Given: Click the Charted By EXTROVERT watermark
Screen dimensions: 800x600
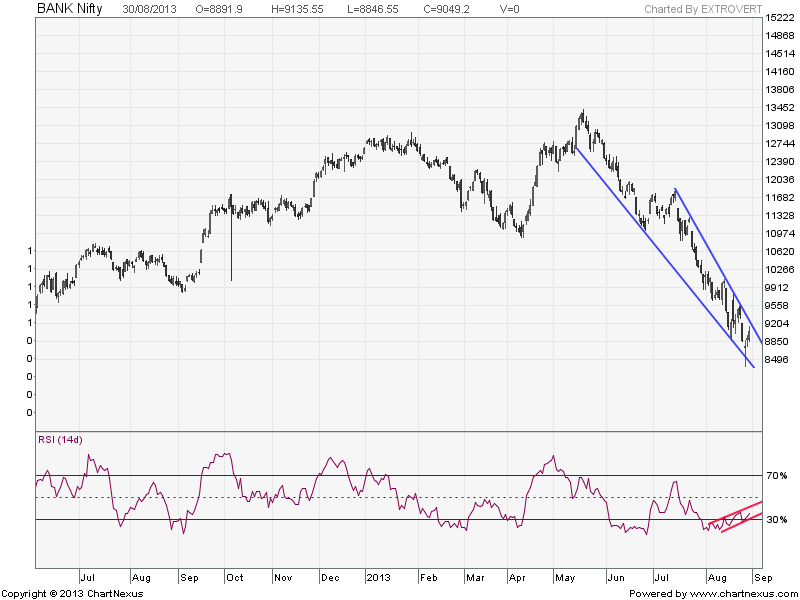Looking at the screenshot, I should [x=699, y=8].
